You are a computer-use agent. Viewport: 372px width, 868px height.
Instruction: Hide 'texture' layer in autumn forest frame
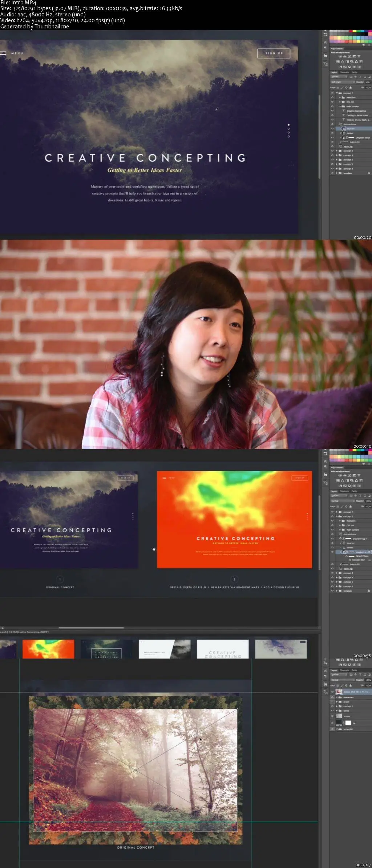pos(332,716)
